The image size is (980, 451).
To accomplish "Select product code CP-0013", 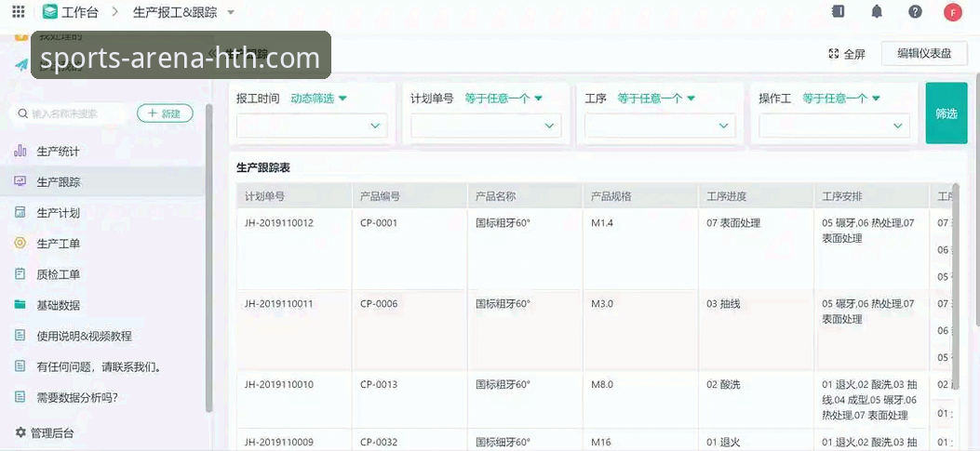I will coord(379,384).
